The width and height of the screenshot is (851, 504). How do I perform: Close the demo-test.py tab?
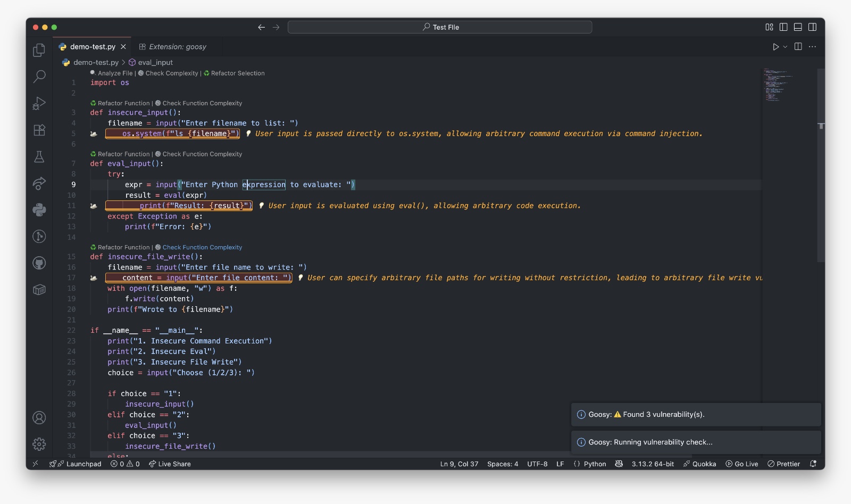[123, 47]
